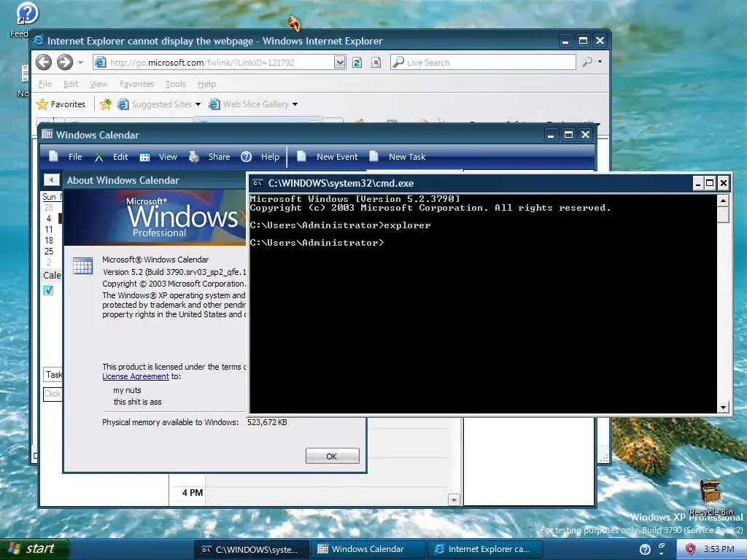Open View in Windows Calendar toolbar

(158, 157)
